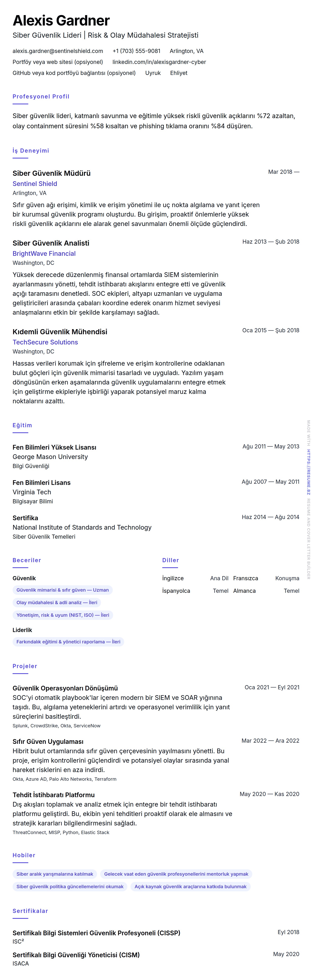312x980 pixels.
Task: Select the 'Yönetişim, risk & uyum (NIST, ISO)' tag
Action: [62, 615]
